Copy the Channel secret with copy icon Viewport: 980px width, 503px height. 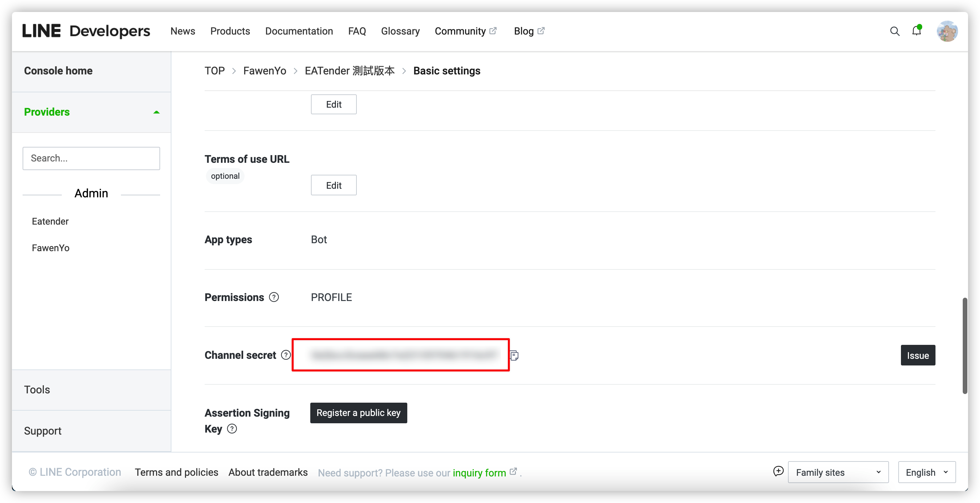(514, 355)
